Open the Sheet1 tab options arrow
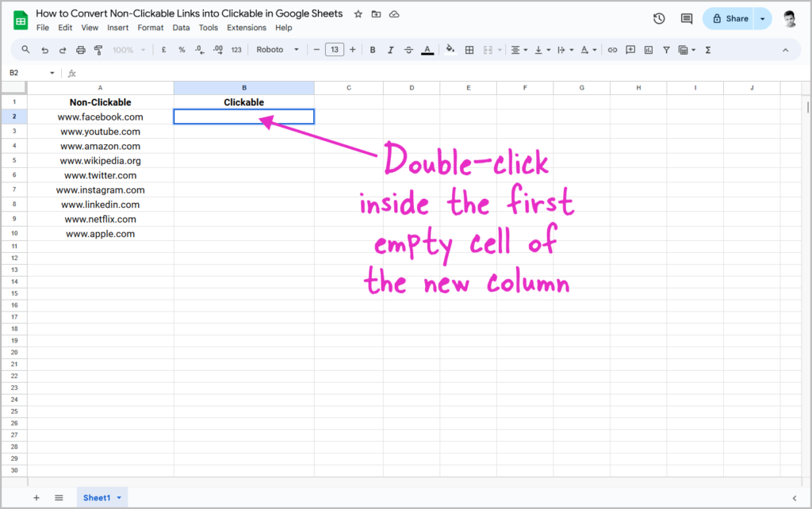812x509 pixels. tap(119, 498)
